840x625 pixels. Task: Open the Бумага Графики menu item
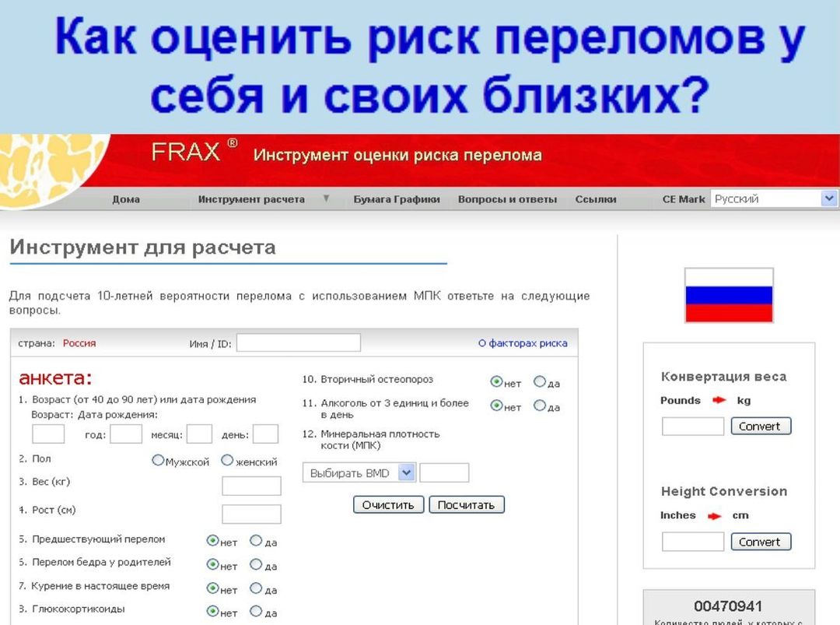pyautogui.click(x=397, y=199)
